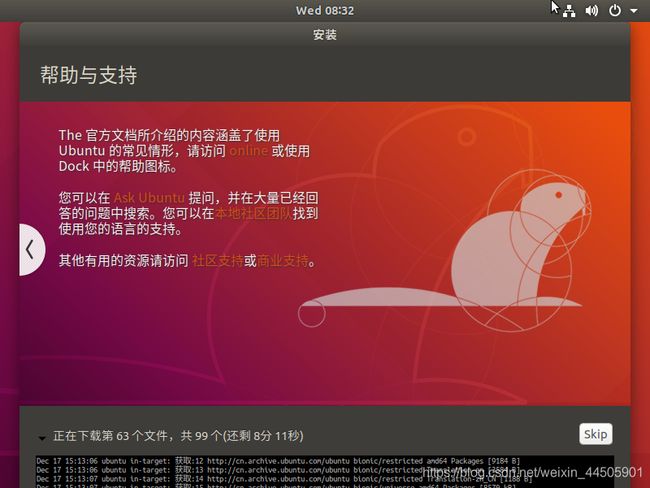Open the network connection indicator
This screenshot has height=488, width=650.
[x=569, y=11]
